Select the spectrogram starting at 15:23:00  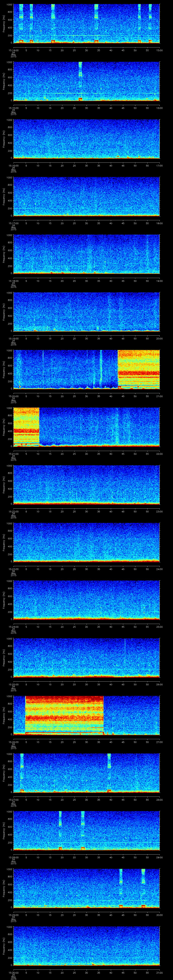86,542
